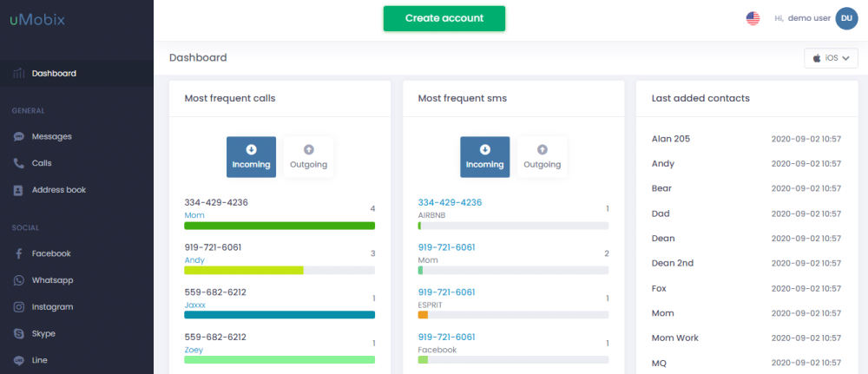
Task: Expand the iOS device dropdown
Action: 831,58
